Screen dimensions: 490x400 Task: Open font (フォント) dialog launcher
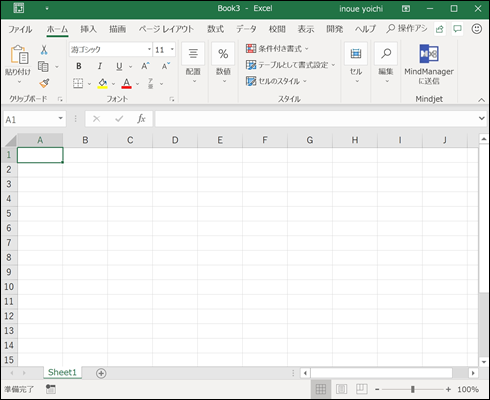(172, 99)
